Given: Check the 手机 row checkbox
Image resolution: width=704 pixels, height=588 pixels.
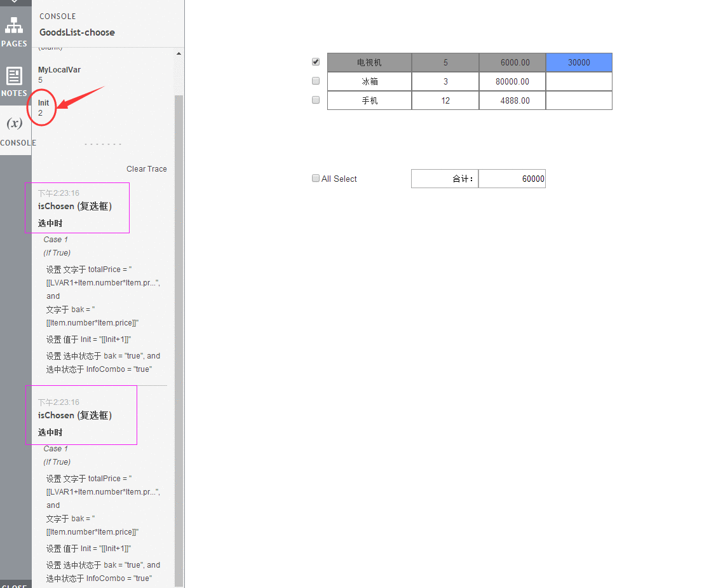Looking at the screenshot, I should 316,100.
